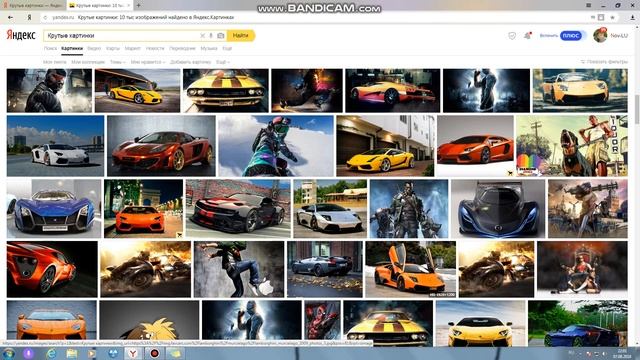Open the purple Alice assistant taskbar icon
Viewport: 640px width, 360px height.
point(29,353)
